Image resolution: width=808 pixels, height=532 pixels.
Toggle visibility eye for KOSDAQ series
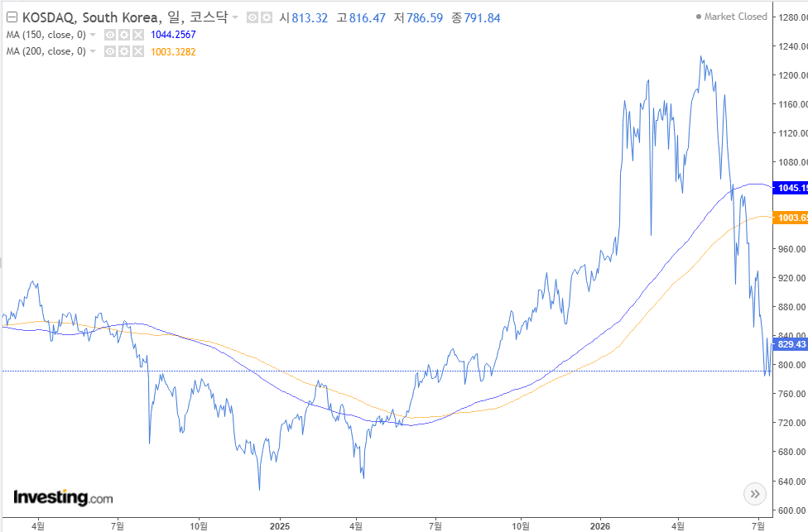(x=252, y=17)
